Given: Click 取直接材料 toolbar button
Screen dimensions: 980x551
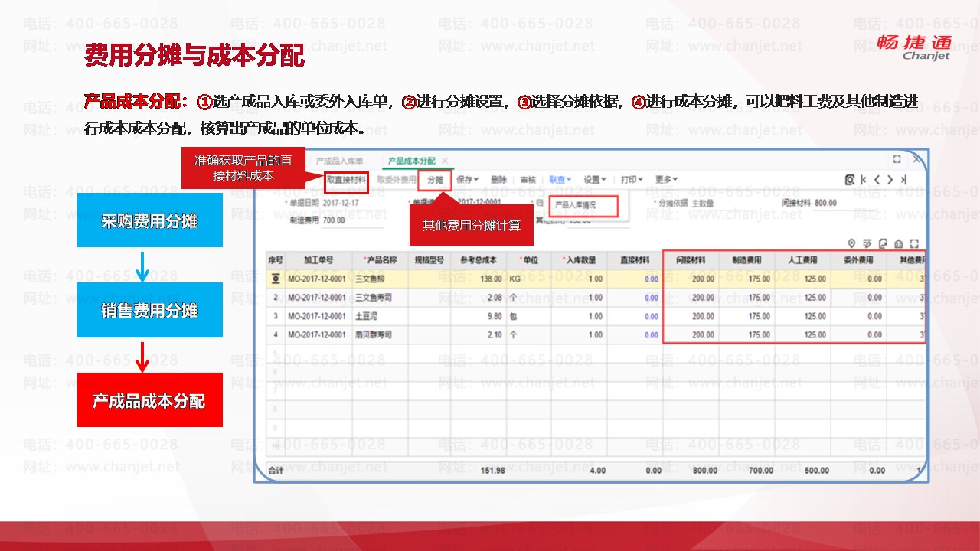Looking at the screenshot, I should click(346, 180).
